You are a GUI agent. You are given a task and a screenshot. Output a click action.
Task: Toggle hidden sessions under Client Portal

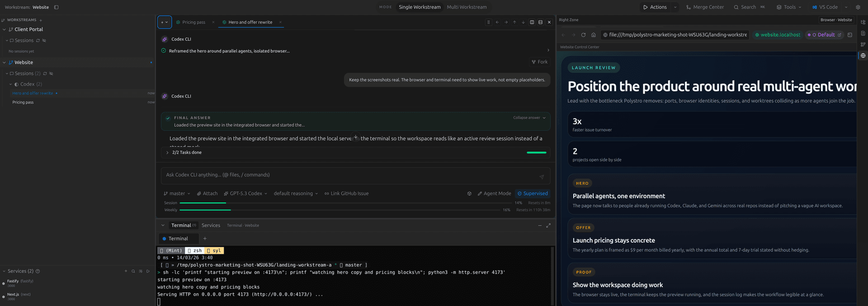tap(44, 41)
